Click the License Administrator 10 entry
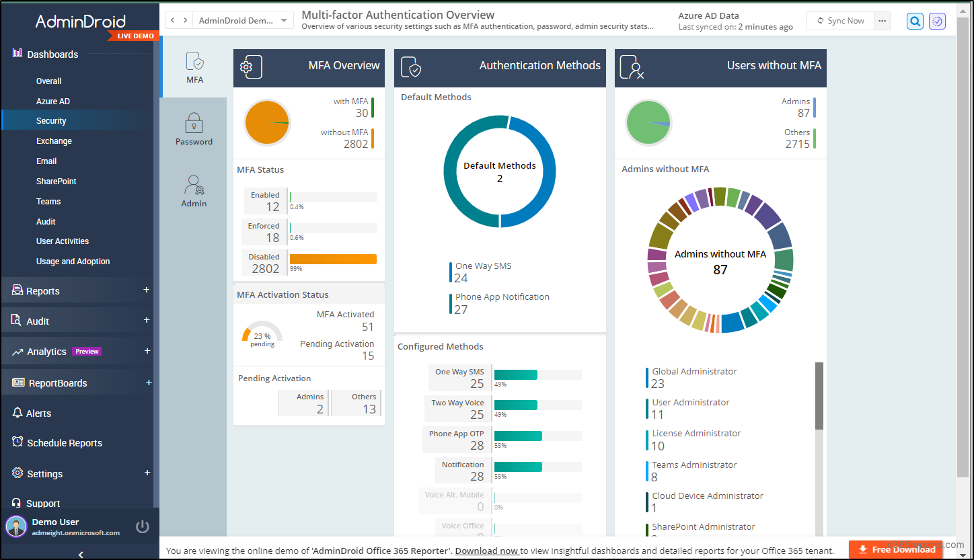The image size is (974, 560). [x=694, y=440]
